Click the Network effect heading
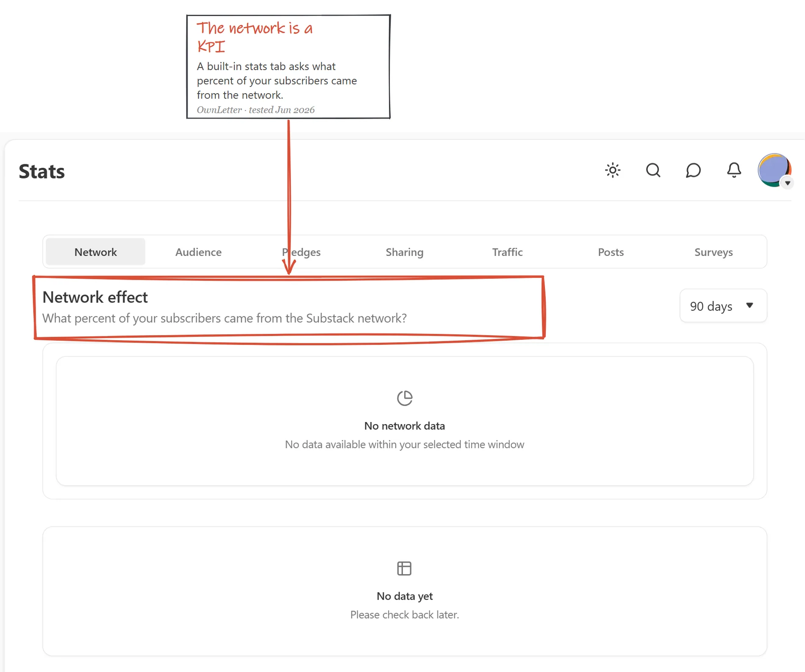This screenshot has height=672, width=805. (x=95, y=297)
